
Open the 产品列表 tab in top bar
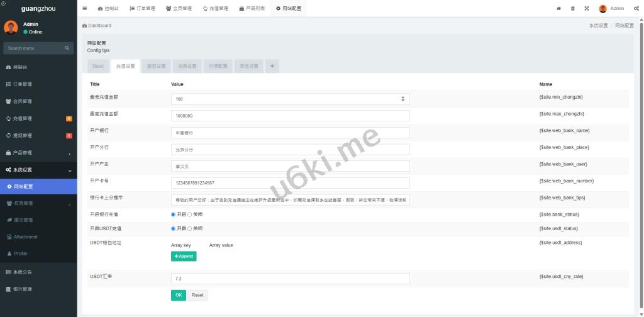(x=252, y=8)
